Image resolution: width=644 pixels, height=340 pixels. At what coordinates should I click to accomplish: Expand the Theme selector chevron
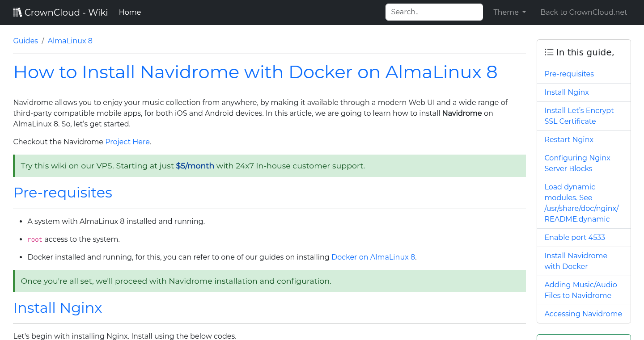pos(524,13)
